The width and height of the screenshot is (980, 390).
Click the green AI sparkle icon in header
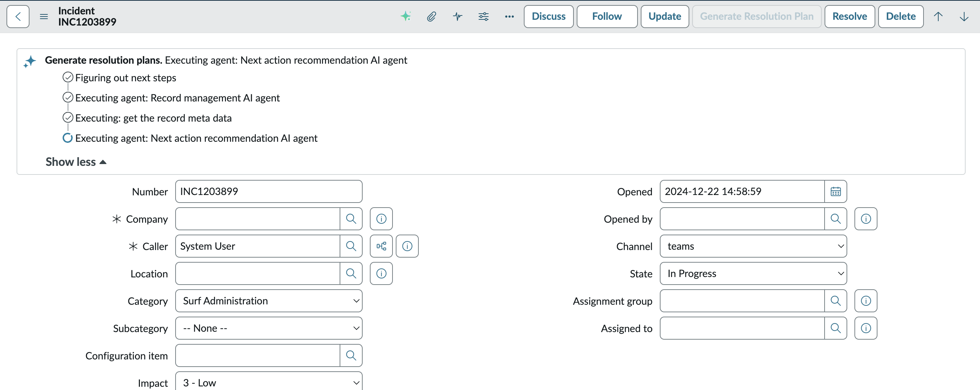click(406, 16)
